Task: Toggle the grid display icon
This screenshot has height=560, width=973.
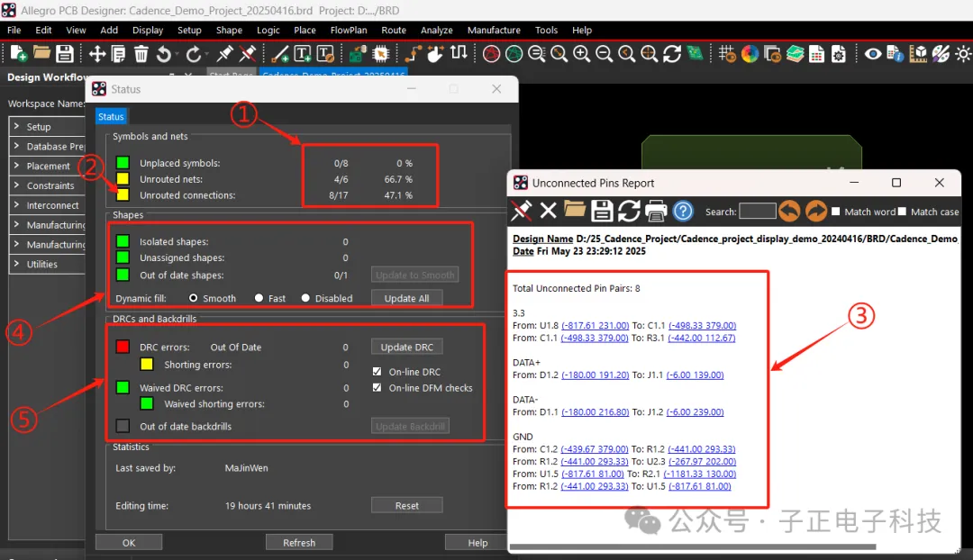Action: (727, 54)
